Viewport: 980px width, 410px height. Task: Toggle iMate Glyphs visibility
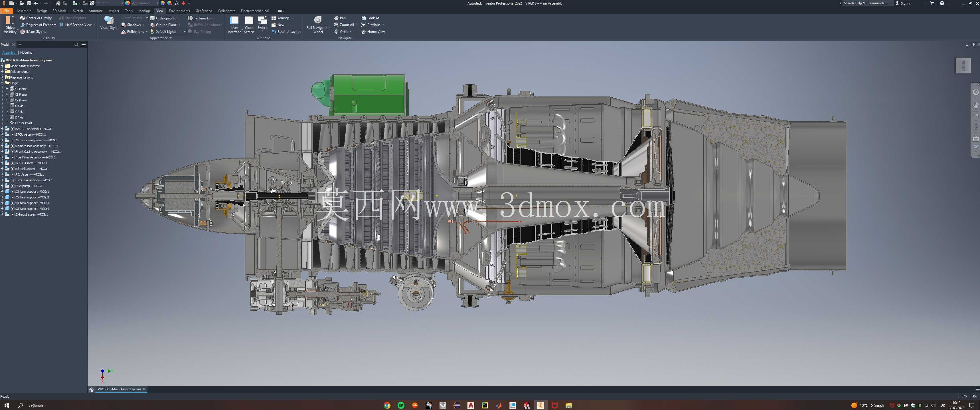click(33, 32)
